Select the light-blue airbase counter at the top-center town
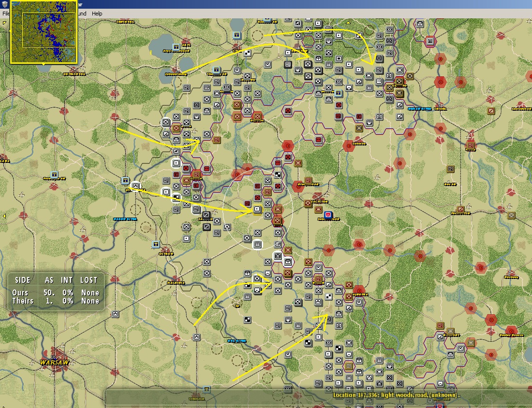Image resolution: width=532 pixels, height=408 pixels. click(x=237, y=35)
